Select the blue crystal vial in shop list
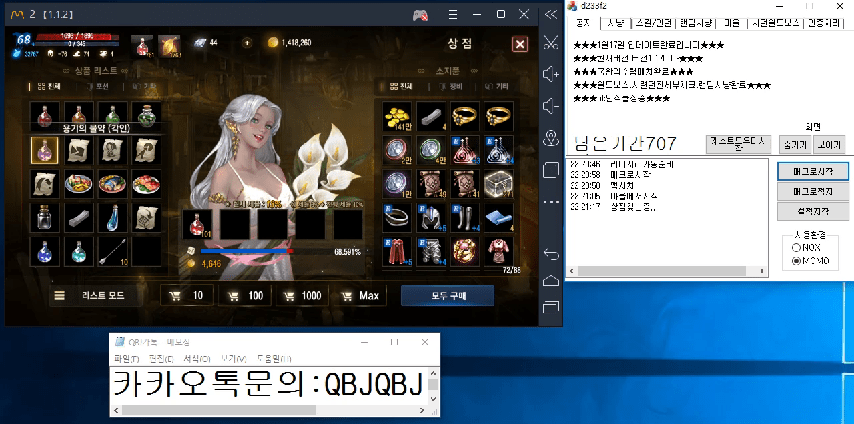 pos(112,218)
